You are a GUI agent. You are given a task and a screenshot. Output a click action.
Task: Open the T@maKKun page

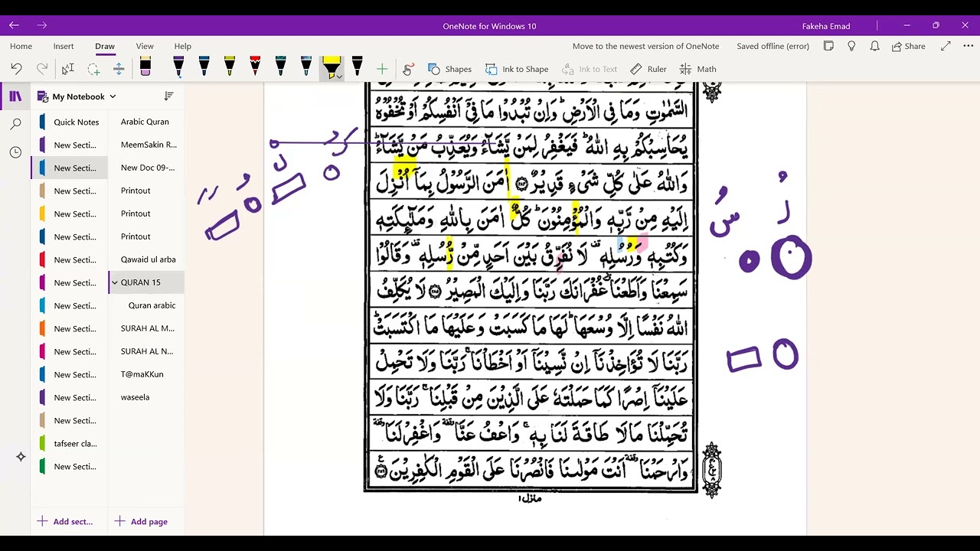tap(146, 374)
